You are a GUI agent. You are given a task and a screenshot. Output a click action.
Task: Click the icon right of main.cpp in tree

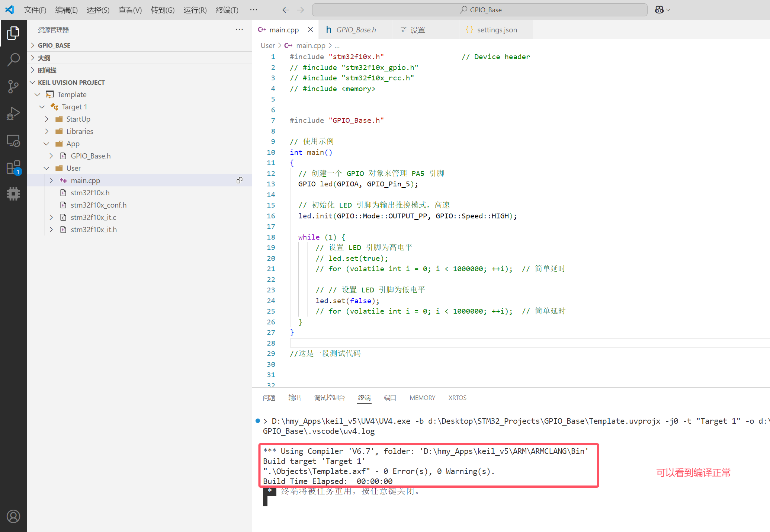click(240, 180)
